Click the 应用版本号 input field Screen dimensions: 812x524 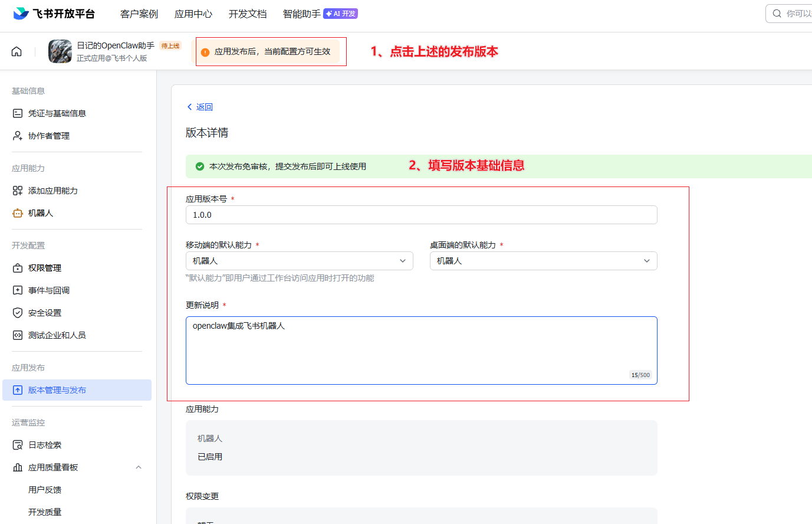422,215
